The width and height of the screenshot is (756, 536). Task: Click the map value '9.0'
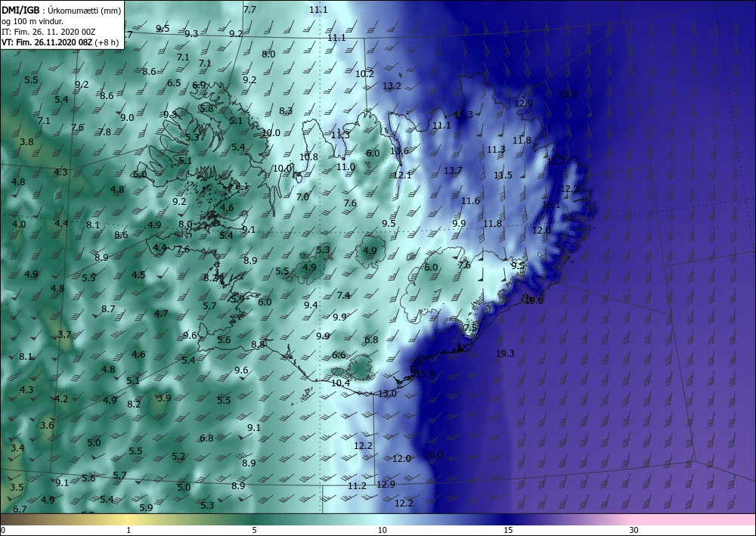click(127, 118)
